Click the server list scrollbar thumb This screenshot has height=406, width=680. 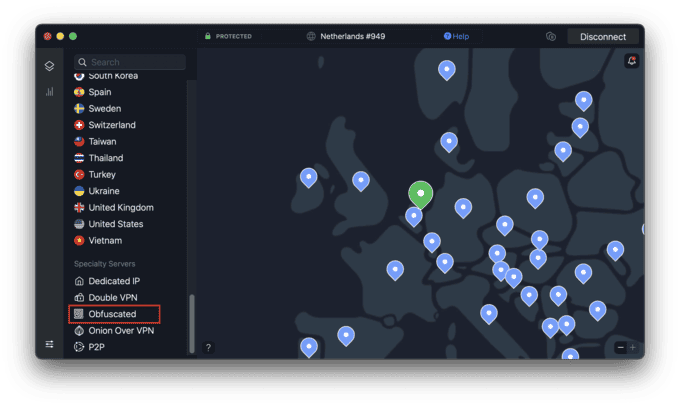[x=192, y=324]
